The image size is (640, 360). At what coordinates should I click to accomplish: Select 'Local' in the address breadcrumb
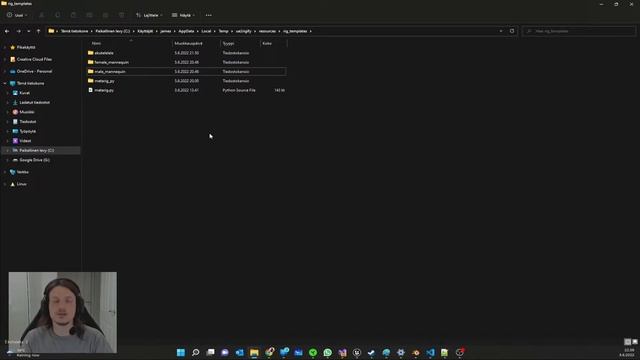[x=206, y=31]
